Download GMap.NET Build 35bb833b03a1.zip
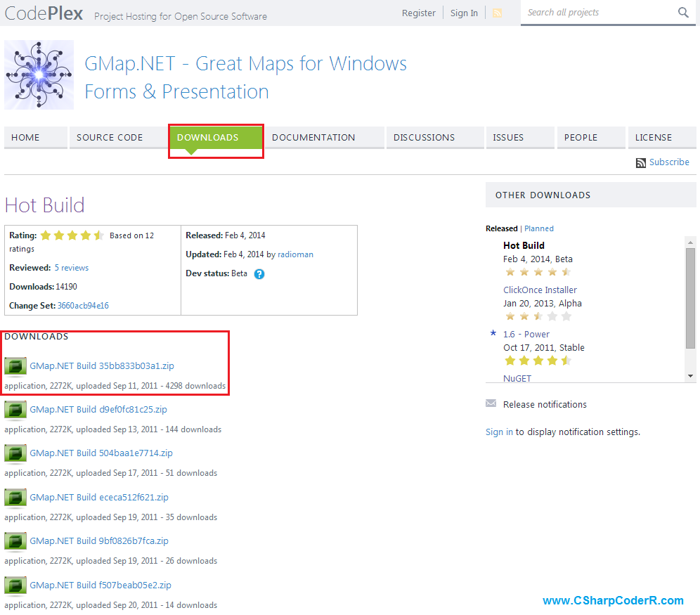 (102, 366)
